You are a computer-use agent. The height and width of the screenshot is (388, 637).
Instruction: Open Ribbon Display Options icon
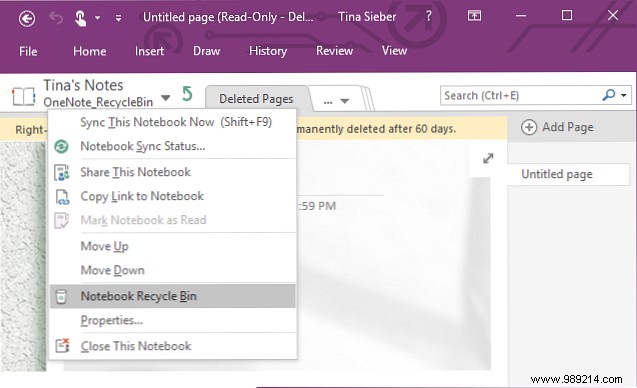pos(474,16)
